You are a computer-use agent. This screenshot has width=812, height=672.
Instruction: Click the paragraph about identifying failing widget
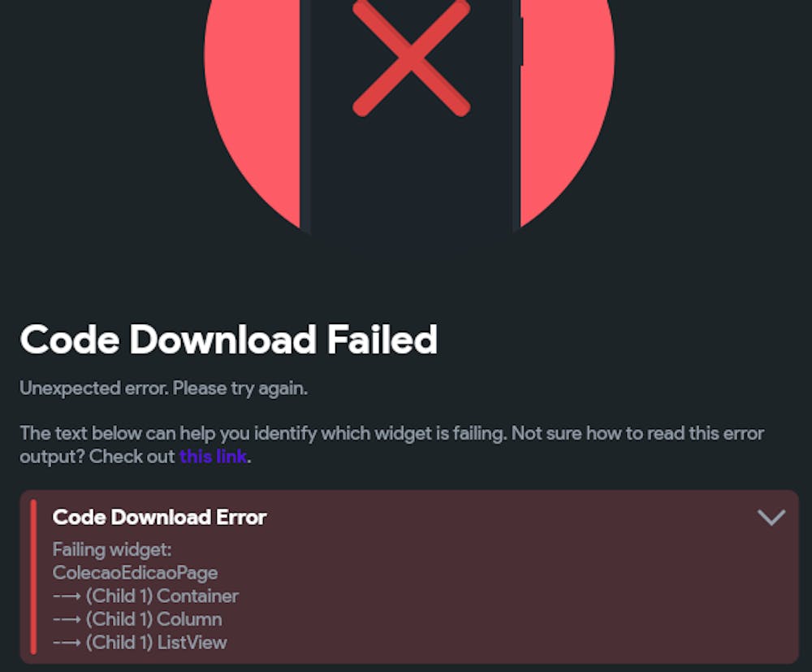(391, 444)
